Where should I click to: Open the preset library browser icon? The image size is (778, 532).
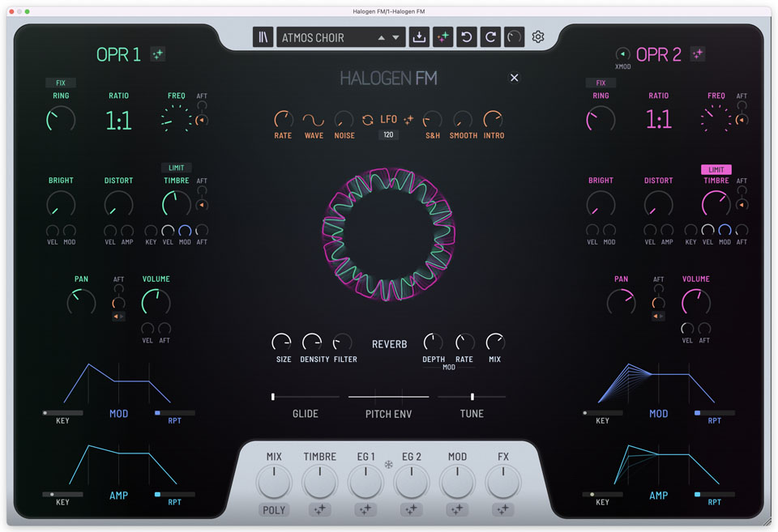click(x=263, y=37)
